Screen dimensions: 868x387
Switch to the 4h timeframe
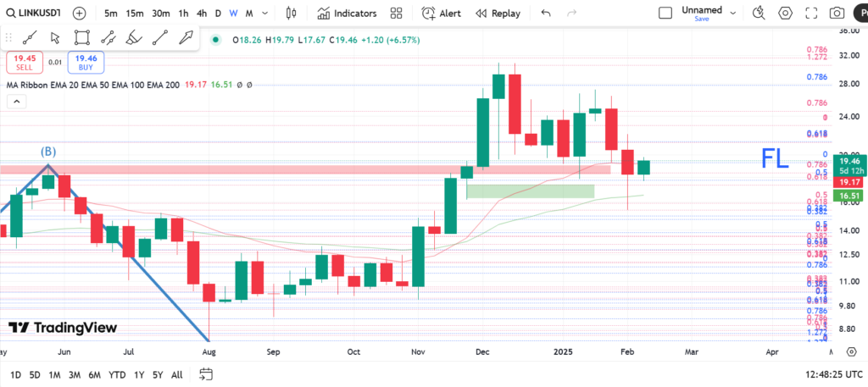coord(201,14)
